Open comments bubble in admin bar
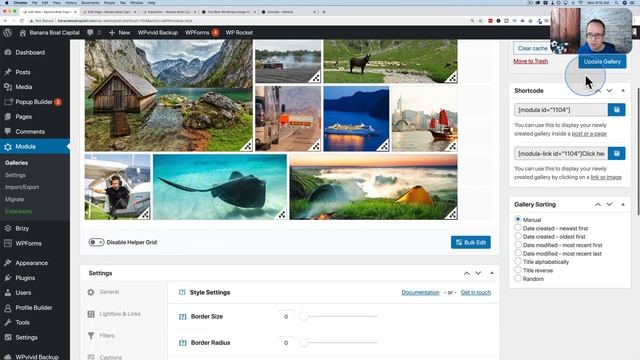 [90, 33]
